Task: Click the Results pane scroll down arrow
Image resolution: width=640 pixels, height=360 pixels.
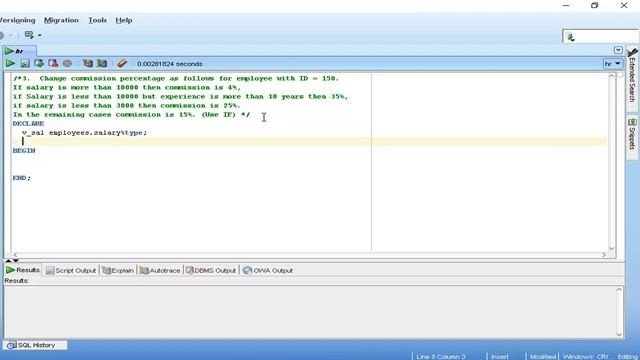Action: [x=619, y=334]
